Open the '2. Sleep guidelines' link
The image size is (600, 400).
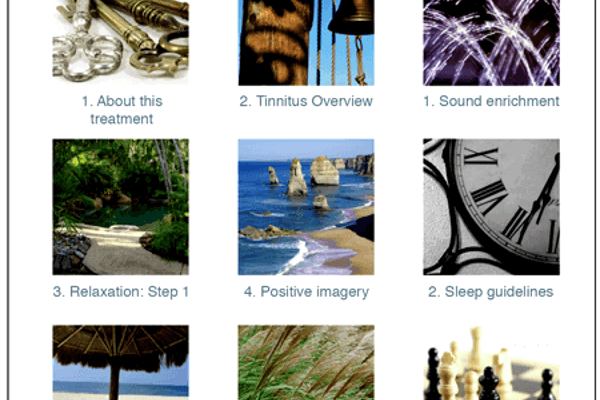(491, 292)
